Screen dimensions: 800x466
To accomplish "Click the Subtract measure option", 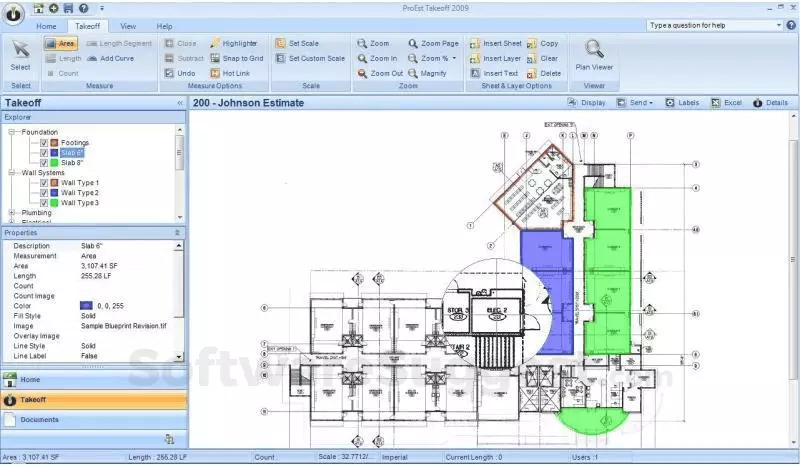I will [x=184, y=58].
